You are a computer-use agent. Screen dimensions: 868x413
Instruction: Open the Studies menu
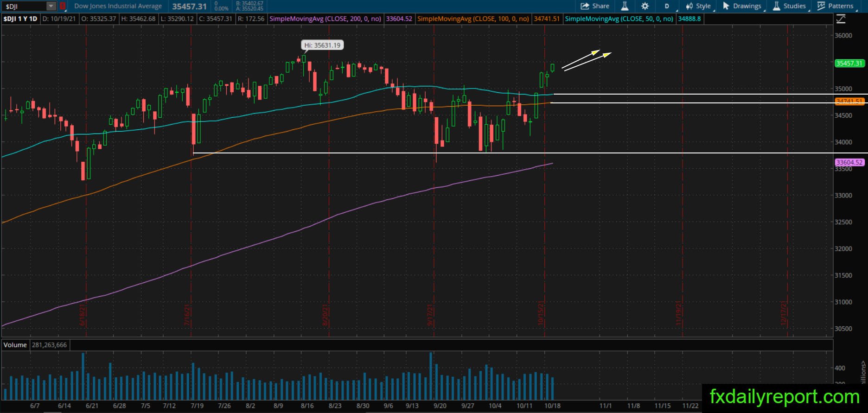[790, 6]
